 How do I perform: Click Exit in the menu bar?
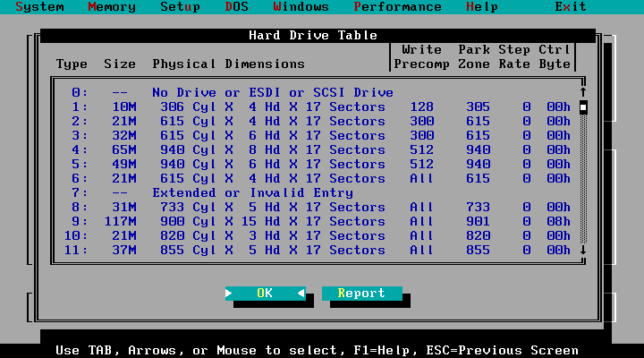click(571, 7)
